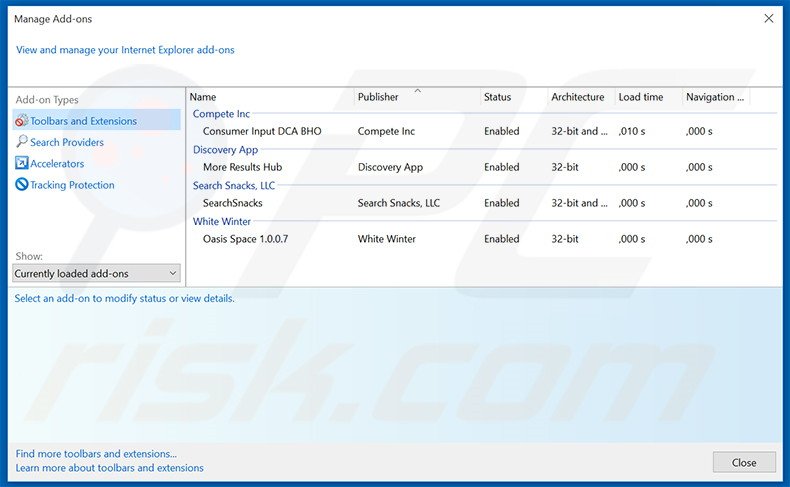Click the Tracking Protection icon
The height and width of the screenshot is (487, 790).
pos(22,184)
